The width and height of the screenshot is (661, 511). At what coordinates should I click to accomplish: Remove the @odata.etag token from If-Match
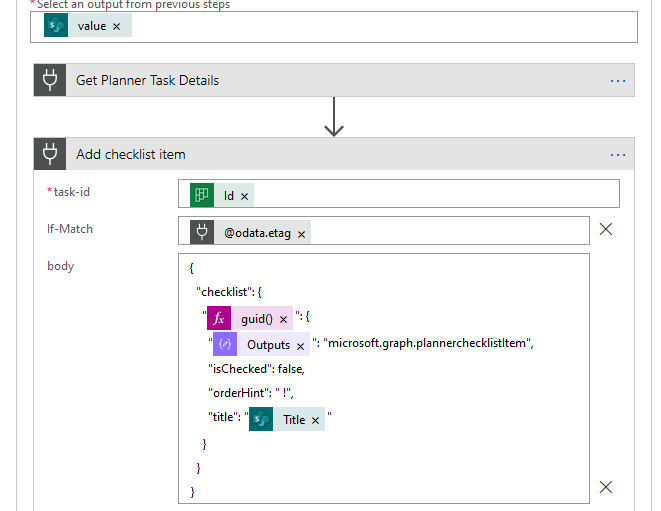pyautogui.click(x=301, y=233)
